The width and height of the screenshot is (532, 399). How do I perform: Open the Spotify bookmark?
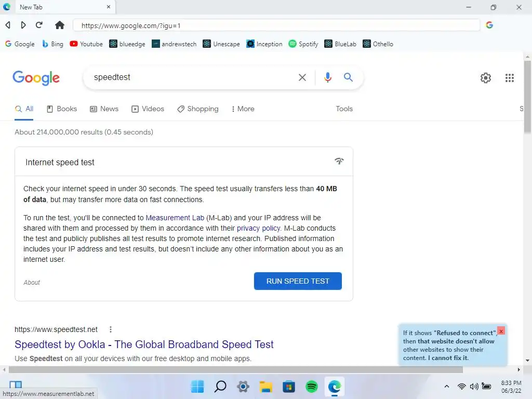click(x=303, y=44)
